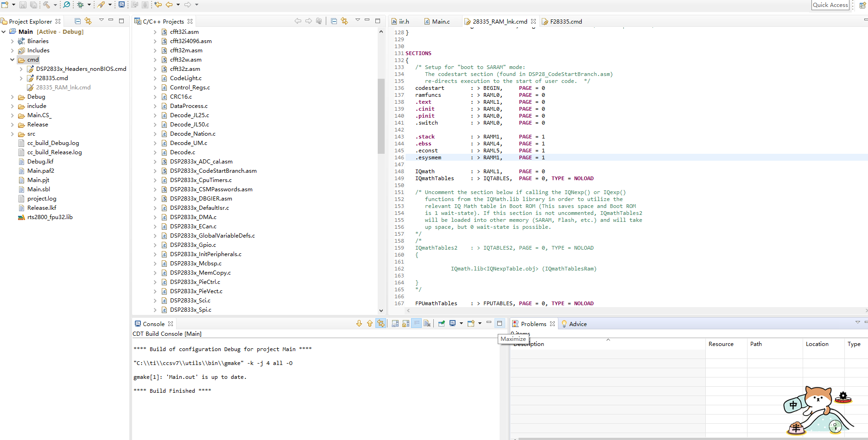868x440 pixels.
Task: Pin the console view
Action: 441,324
